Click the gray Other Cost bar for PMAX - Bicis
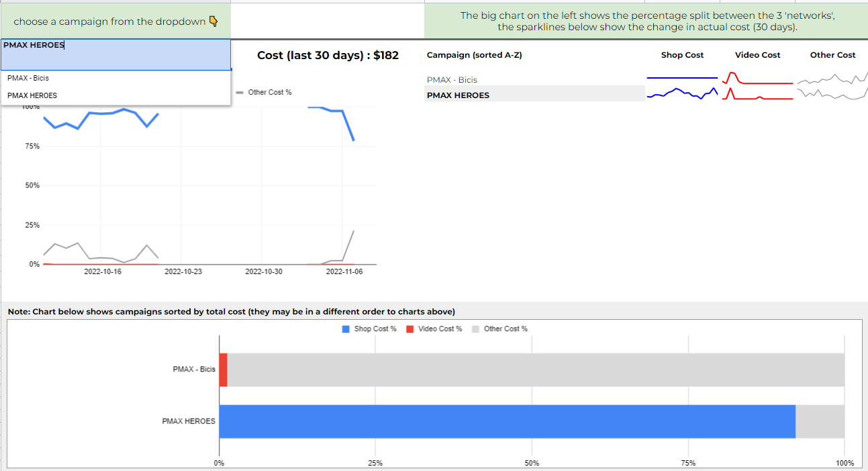The height and width of the screenshot is (471, 868). (536, 370)
